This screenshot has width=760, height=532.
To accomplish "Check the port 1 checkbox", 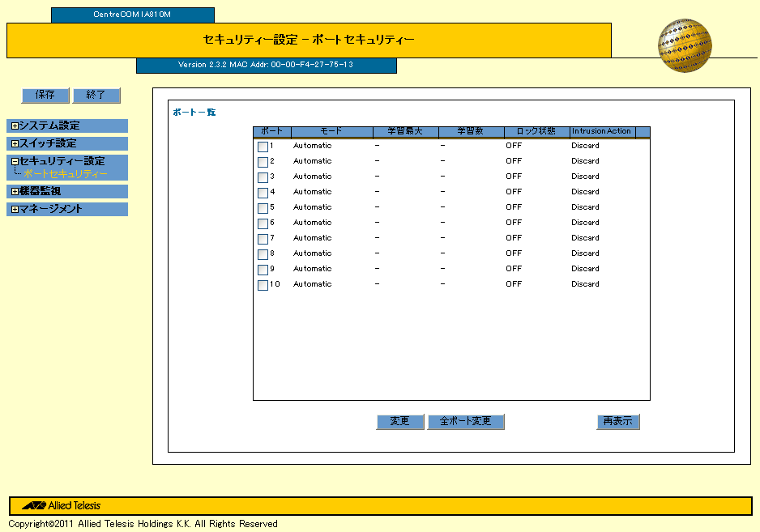I will click(x=263, y=147).
